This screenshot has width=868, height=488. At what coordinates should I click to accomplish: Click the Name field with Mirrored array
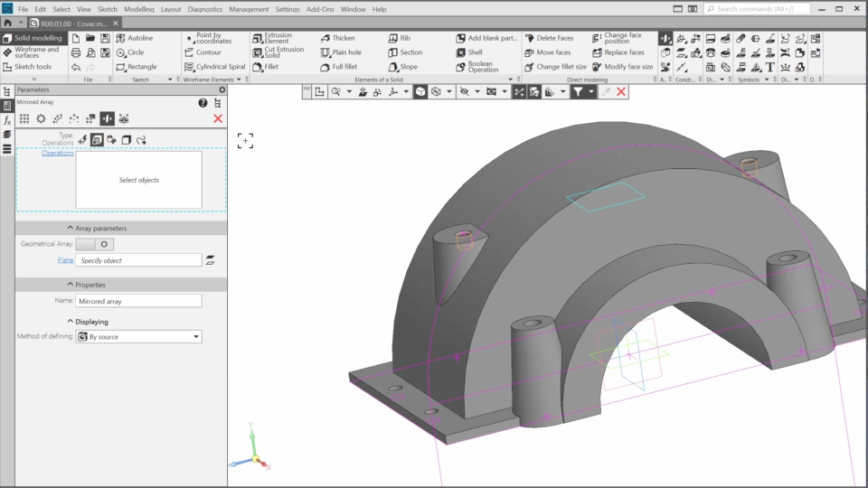tap(138, 301)
